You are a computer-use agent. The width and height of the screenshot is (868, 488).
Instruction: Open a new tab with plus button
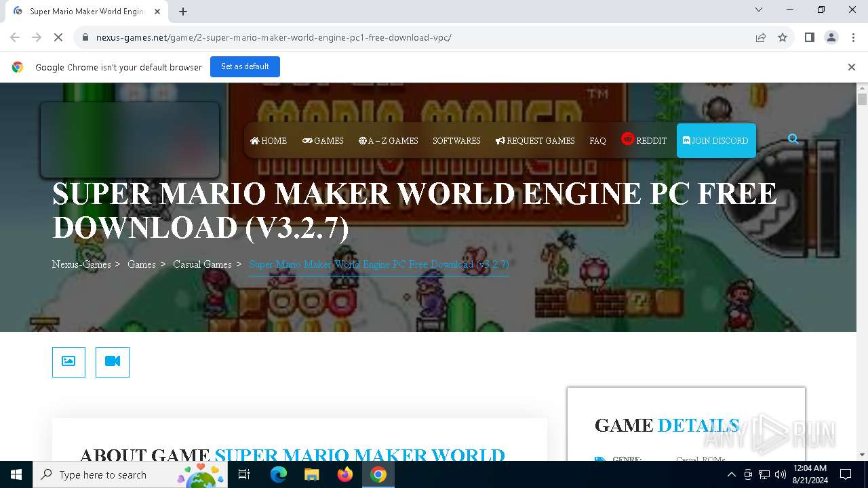click(x=183, y=11)
